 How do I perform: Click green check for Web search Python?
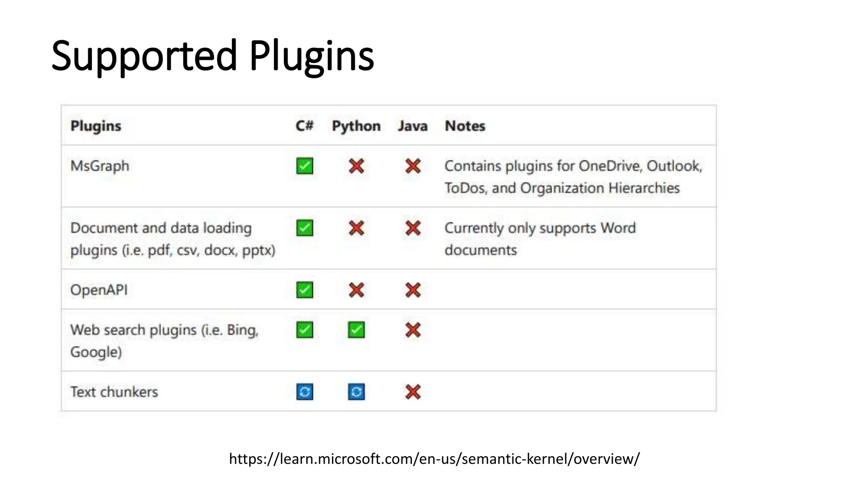point(356,330)
